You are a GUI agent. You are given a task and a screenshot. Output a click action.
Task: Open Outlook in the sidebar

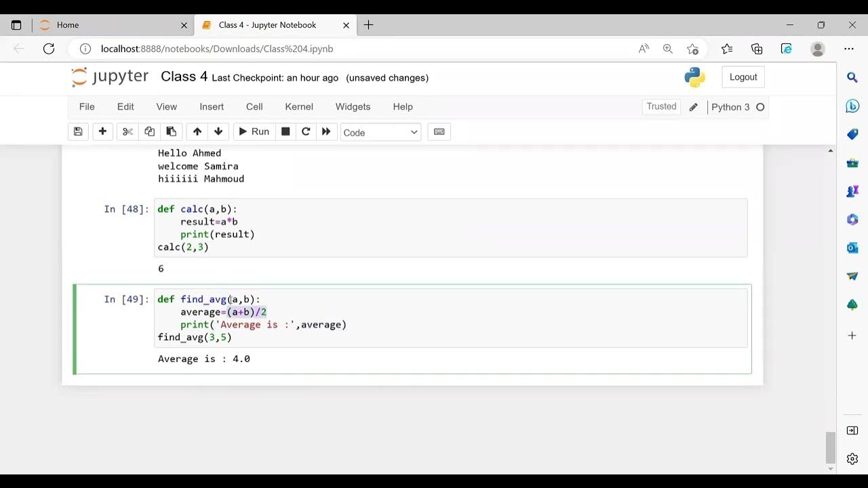(852, 248)
